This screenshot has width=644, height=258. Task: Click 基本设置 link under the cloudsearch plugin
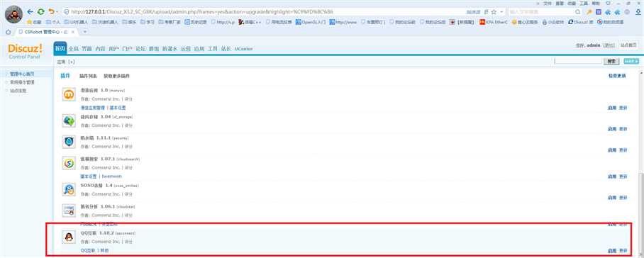point(89,176)
